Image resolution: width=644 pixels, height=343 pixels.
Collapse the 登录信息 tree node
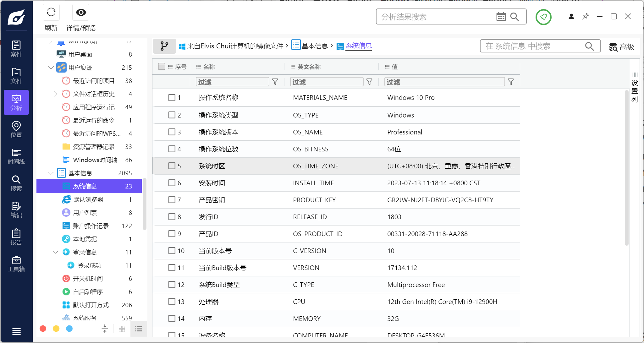tap(56, 252)
